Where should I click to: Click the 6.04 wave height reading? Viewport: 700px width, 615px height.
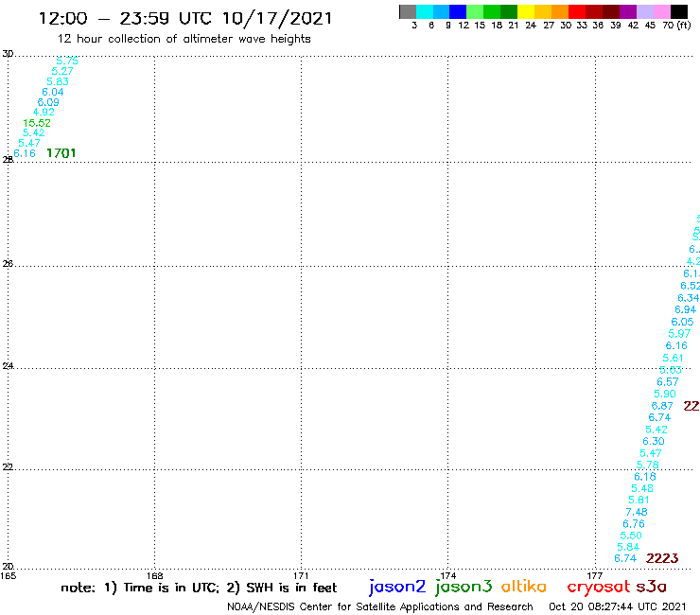coord(53,92)
